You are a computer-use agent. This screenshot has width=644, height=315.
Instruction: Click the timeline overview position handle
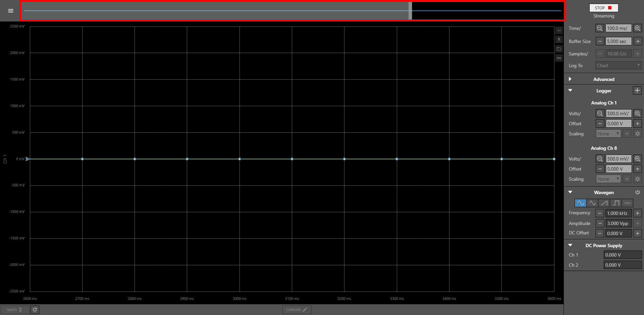[410, 11]
